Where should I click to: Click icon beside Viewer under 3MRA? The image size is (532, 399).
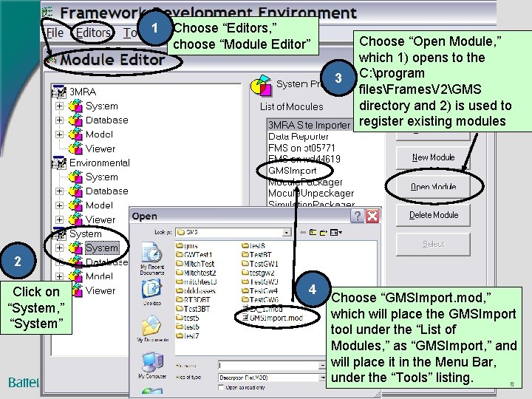click(x=75, y=149)
